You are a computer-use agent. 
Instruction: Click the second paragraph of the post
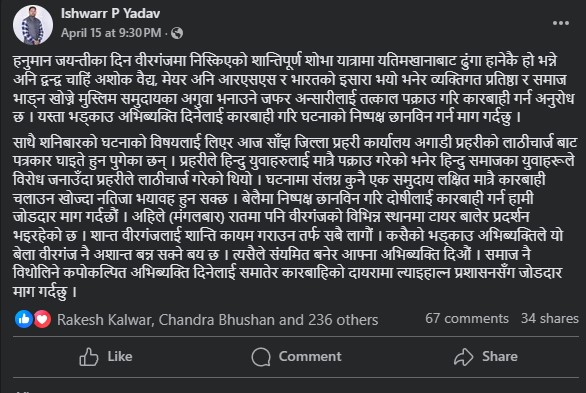pos(295,217)
